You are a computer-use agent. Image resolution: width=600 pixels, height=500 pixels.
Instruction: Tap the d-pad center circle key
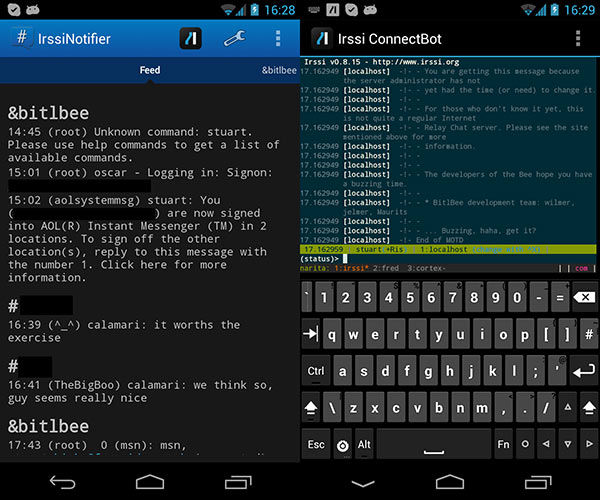[x=525, y=444]
